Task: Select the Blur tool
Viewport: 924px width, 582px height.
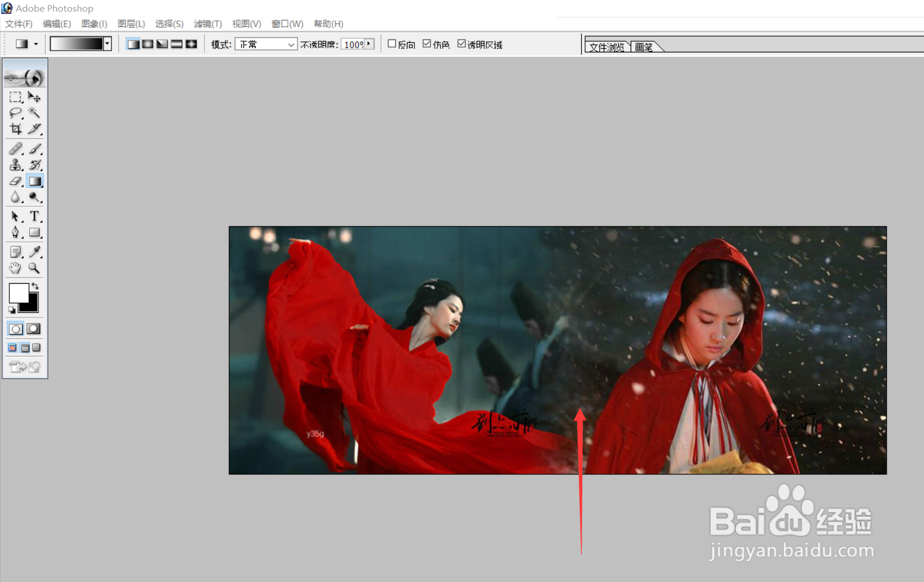Action: point(16,198)
